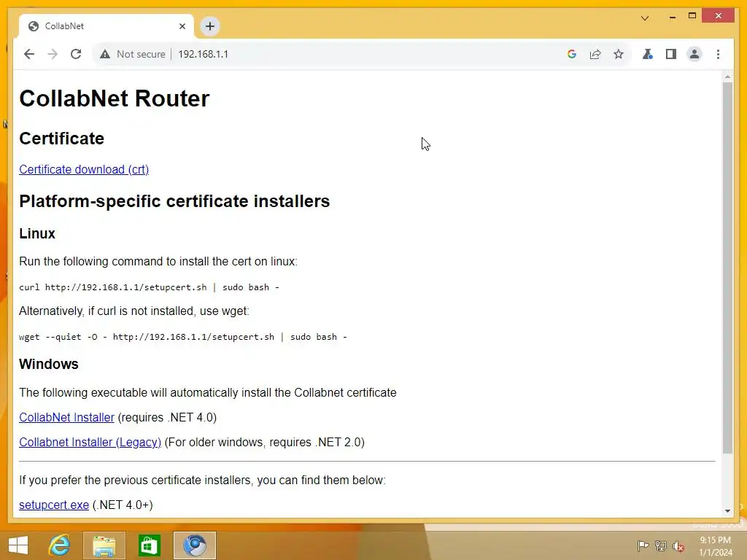Open a new browser tab
Screen dimensions: 747x560
[210, 26]
